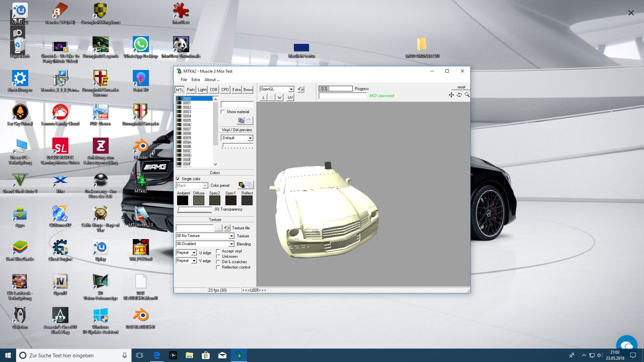Viewport: 644px width, 362px height.
Task: Open the Vinyl / Dirt preview -Default- dropdown
Action: [x=237, y=138]
